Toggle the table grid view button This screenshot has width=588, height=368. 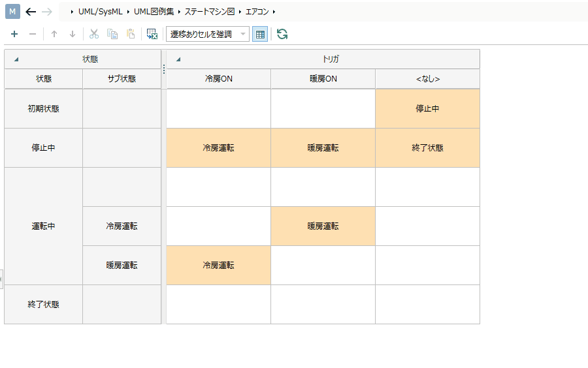(260, 34)
